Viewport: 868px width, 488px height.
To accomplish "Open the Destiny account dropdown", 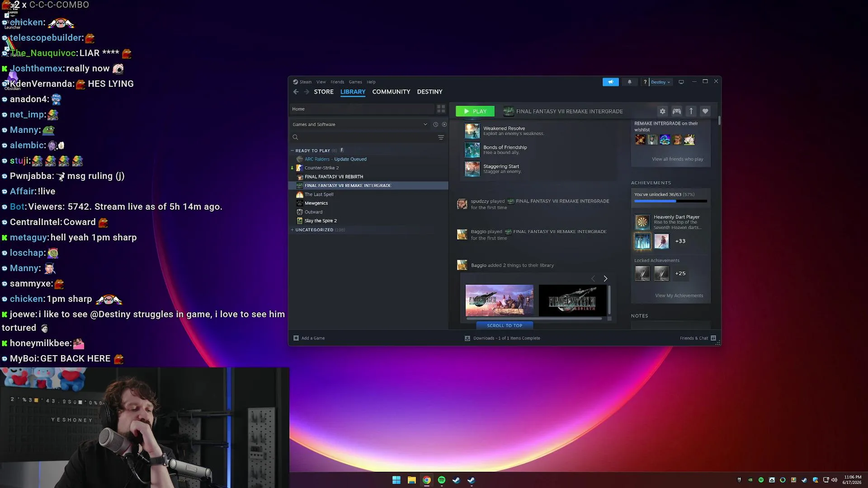I will coord(660,82).
